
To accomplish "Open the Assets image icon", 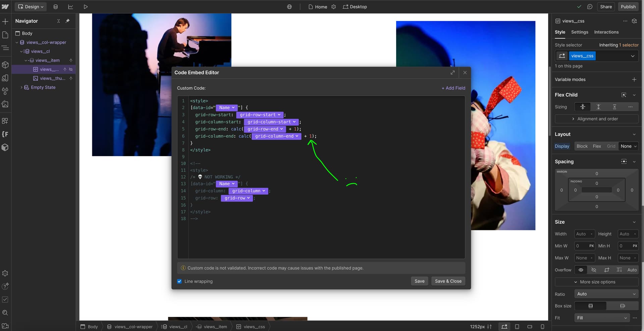I will coord(5,104).
